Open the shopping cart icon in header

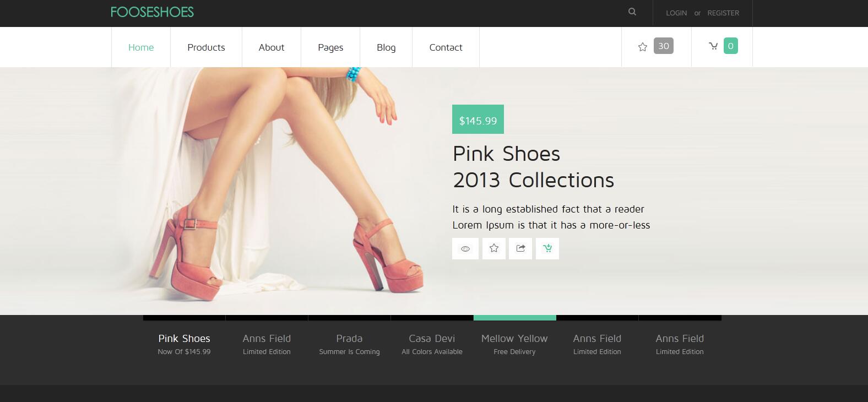click(713, 46)
